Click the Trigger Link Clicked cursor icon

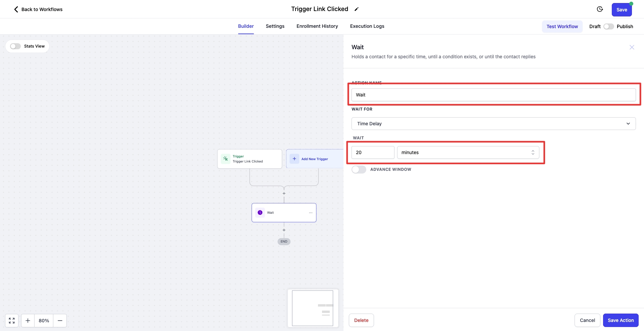[x=226, y=159]
